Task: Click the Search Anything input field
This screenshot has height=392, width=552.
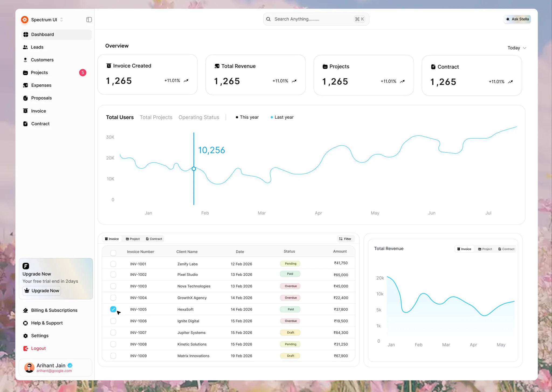Action: [316, 19]
